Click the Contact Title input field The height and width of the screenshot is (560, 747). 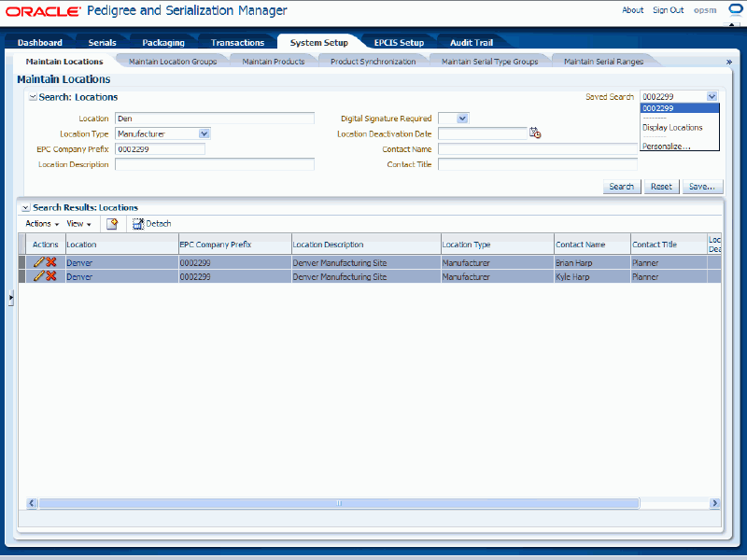(x=538, y=164)
